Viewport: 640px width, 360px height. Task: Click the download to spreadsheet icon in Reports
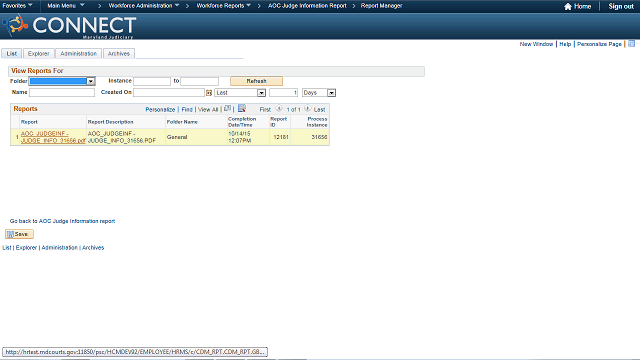pyautogui.click(x=242, y=109)
